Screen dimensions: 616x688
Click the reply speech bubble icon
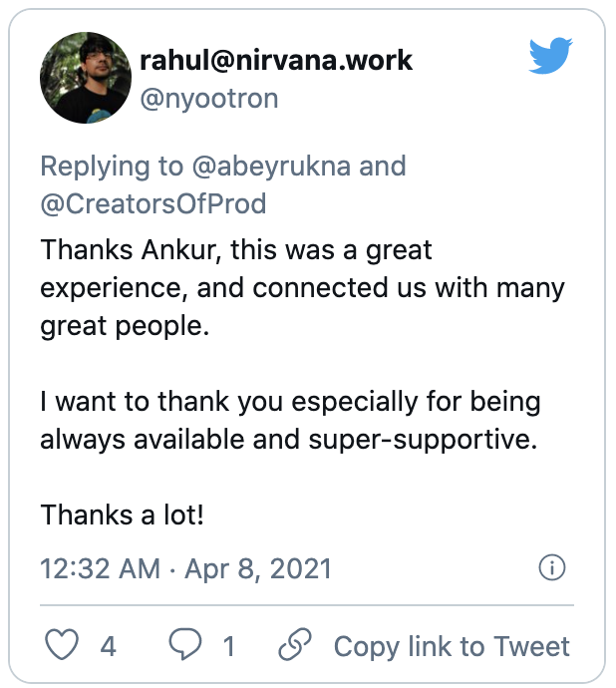[185, 644]
